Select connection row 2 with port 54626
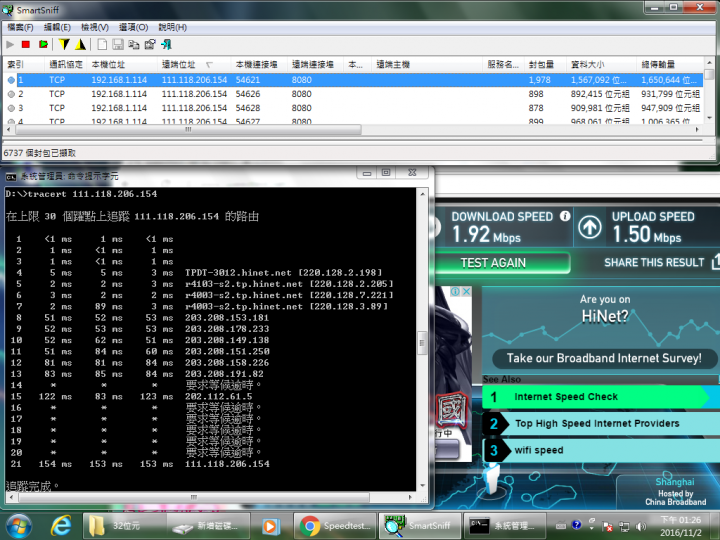720x540 pixels. pyautogui.click(x=354, y=94)
